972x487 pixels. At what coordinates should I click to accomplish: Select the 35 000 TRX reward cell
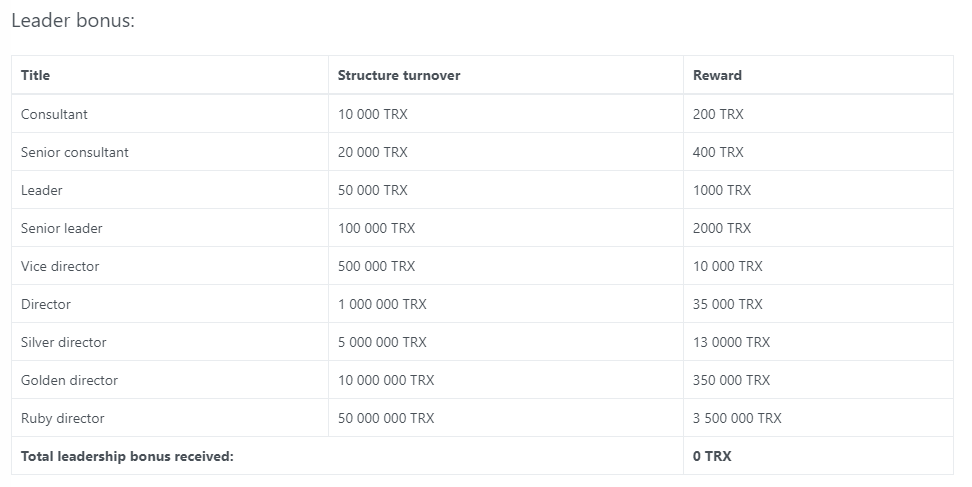(727, 304)
